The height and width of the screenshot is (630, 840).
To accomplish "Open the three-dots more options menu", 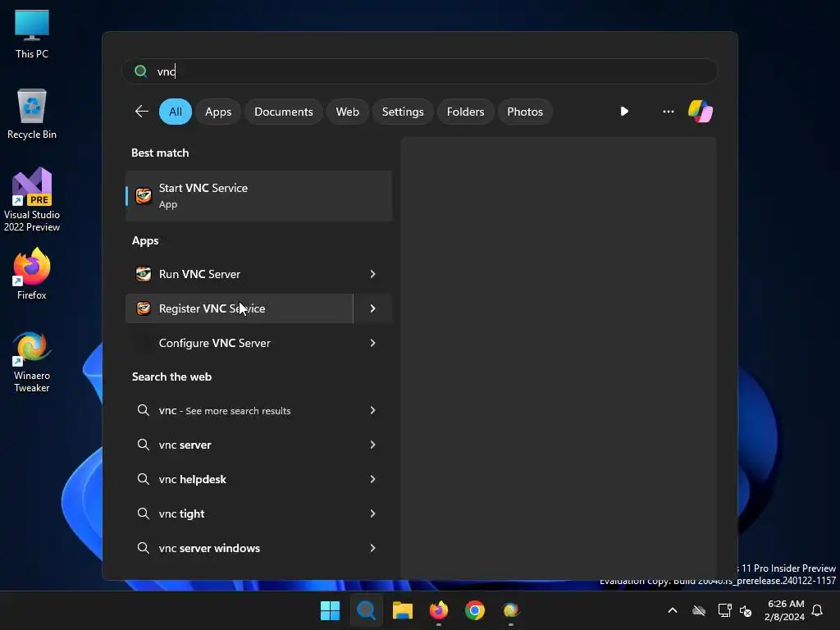I will click(x=668, y=112).
